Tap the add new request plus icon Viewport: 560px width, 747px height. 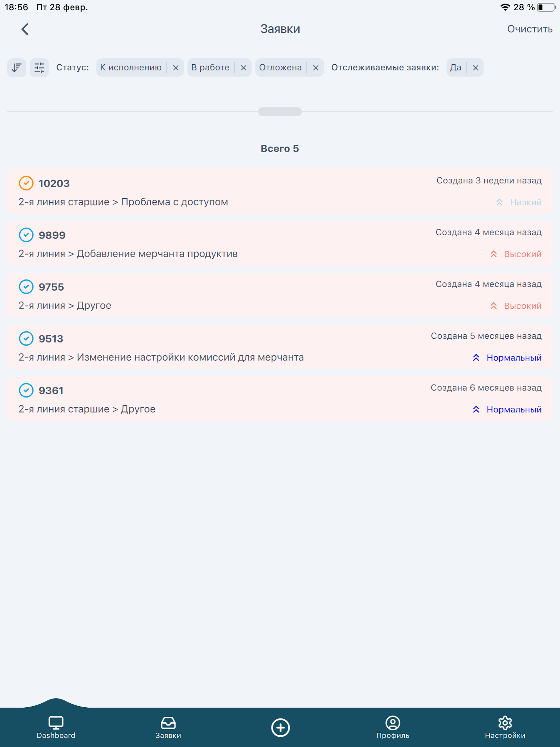(x=281, y=727)
